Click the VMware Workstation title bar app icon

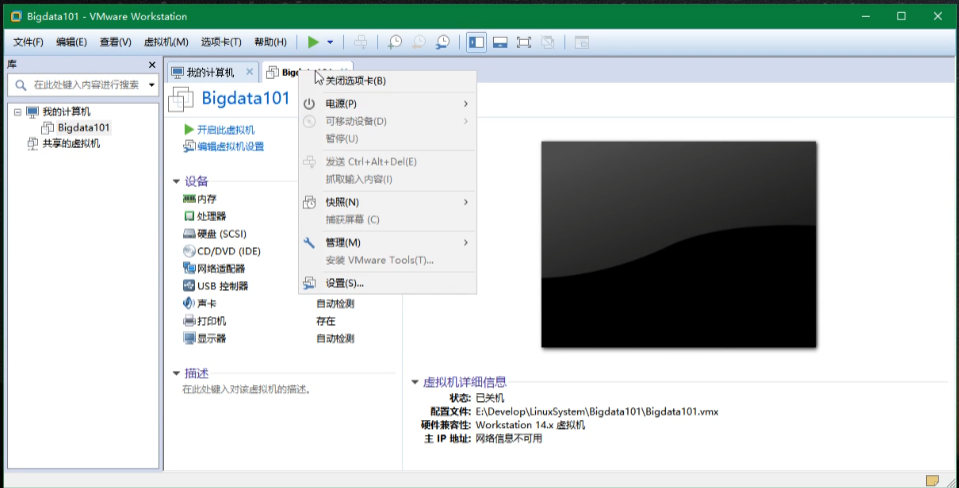point(16,17)
